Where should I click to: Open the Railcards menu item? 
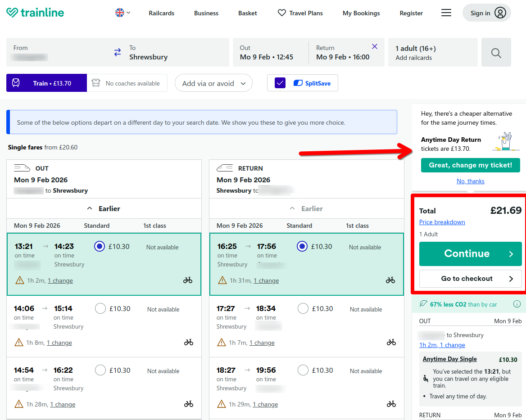[161, 13]
